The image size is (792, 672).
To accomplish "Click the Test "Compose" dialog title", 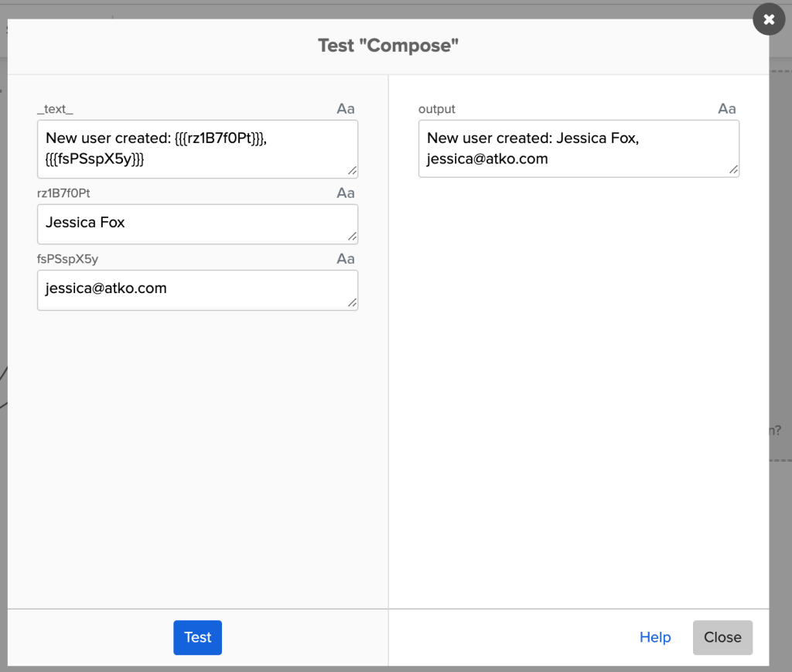I will pyautogui.click(x=388, y=46).
